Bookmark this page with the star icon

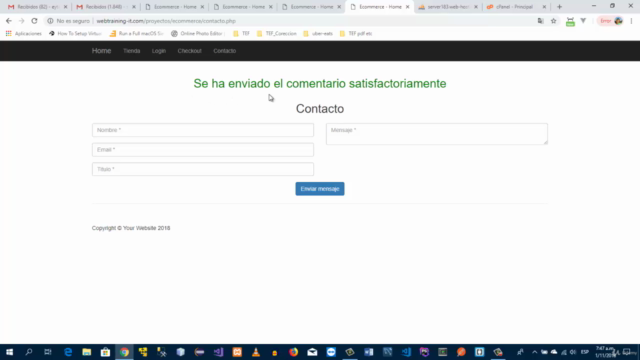[553, 21]
